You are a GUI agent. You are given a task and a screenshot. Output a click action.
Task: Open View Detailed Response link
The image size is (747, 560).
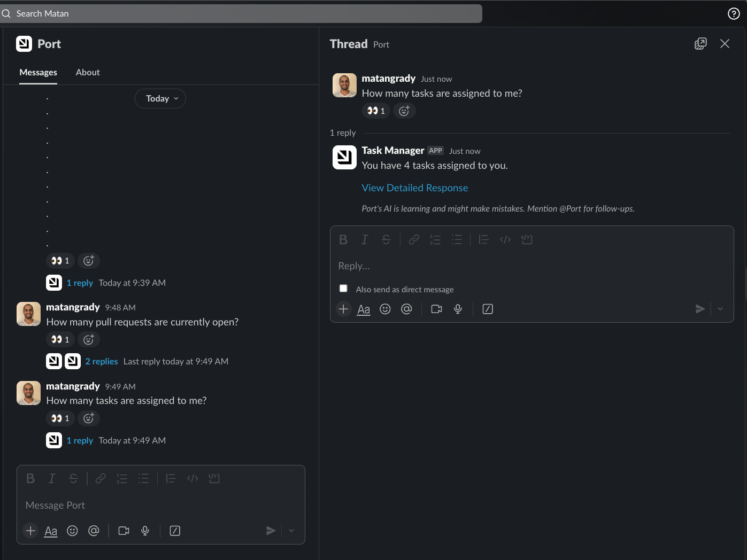[414, 188]
